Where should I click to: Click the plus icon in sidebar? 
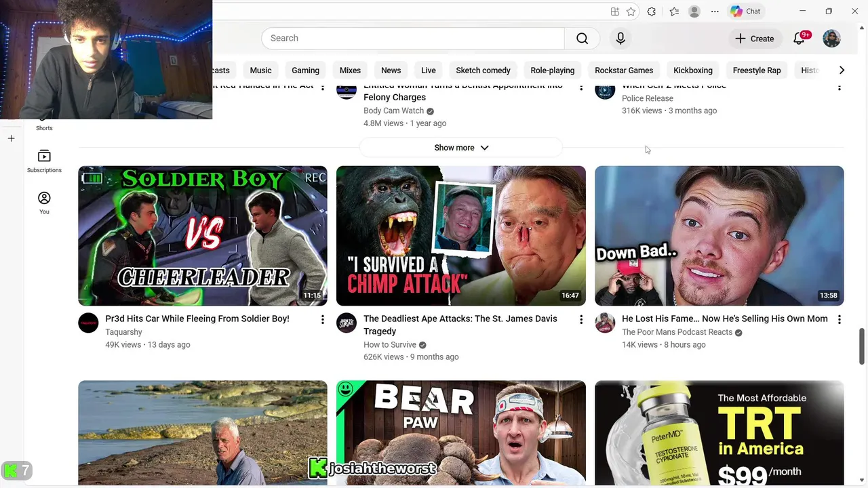tap(11, 138)
